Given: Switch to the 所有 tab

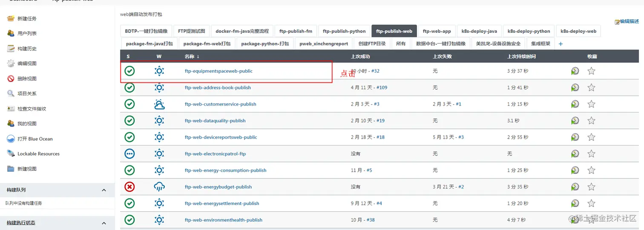Looking at the screenshot, I should tap(401, 43).
